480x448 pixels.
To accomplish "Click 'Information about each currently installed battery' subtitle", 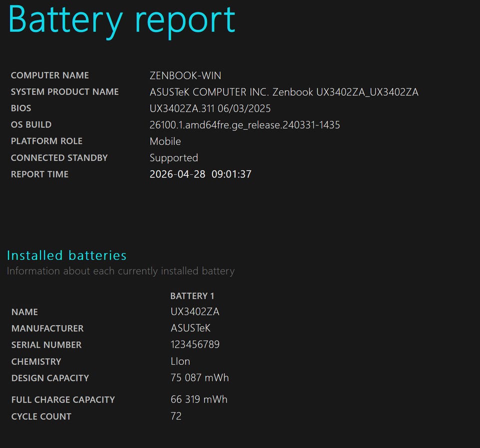I will (x=120, y=271).
